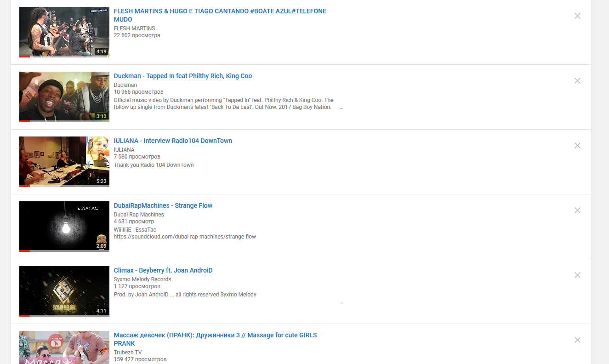Click the soundcloud.com/dubai-rap-machines URL text
609x364 pixels.
point(185,237)
